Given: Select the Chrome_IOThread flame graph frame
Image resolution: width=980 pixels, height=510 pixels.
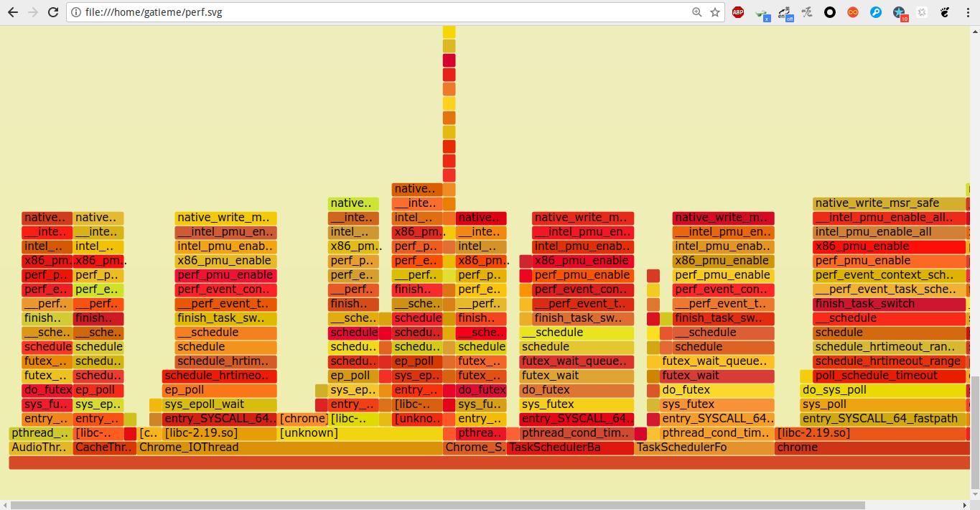Looking at the screenshot, I should 290,448.
